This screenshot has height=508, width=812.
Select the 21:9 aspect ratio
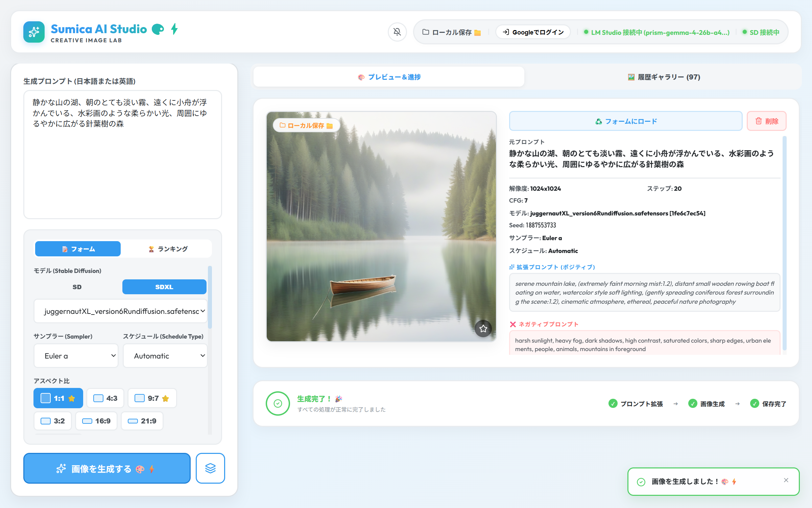point(142,421)
